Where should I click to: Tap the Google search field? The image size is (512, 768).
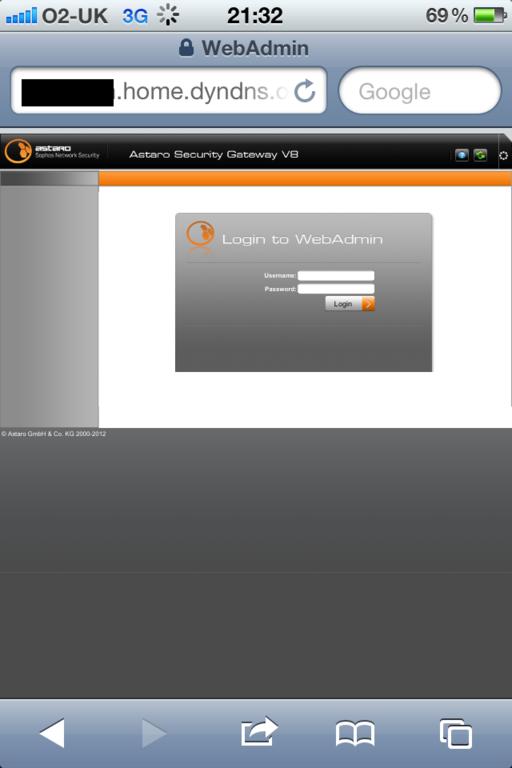[x=420, y=91]
